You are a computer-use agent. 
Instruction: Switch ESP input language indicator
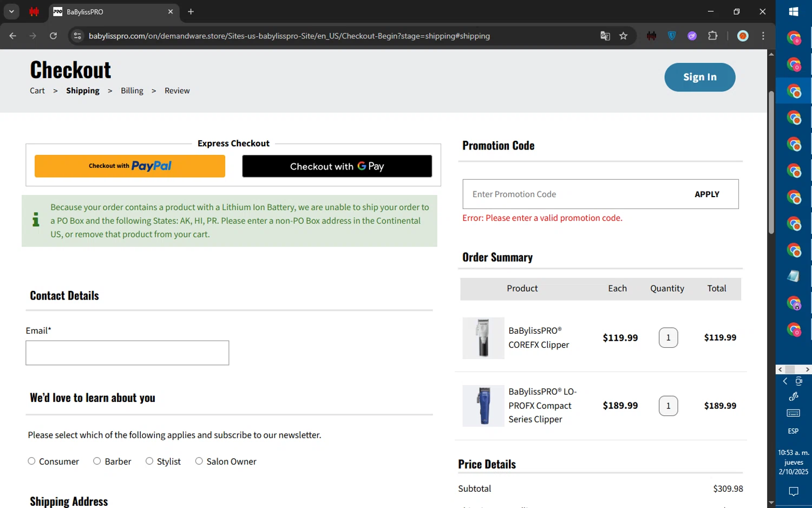tap(793, 431)
